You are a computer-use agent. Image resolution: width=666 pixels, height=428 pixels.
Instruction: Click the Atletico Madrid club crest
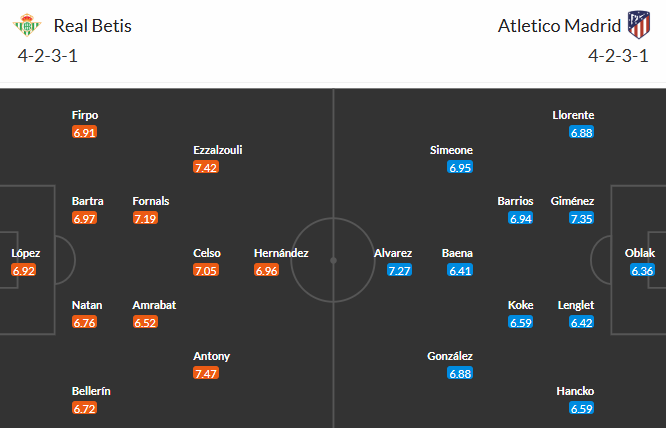tap(636, 25)
